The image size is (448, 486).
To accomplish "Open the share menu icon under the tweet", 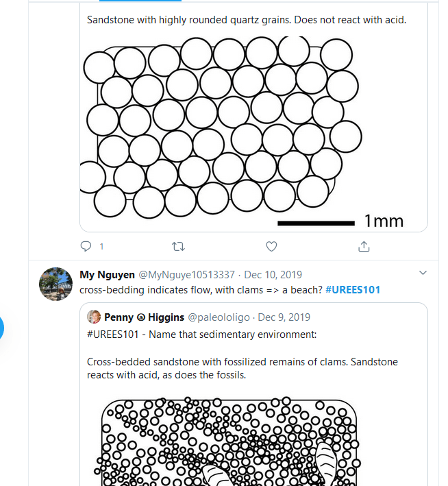I will 364,246.
